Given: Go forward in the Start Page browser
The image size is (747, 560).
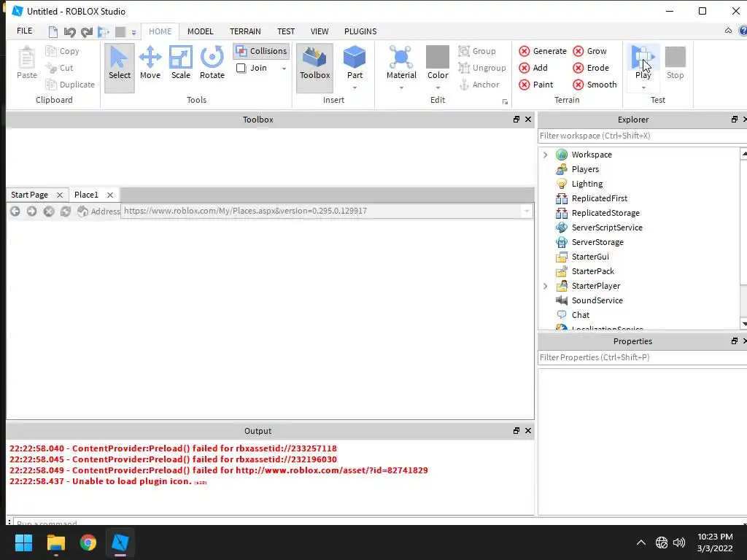Looking at the screenshot, I should point(32,211).
